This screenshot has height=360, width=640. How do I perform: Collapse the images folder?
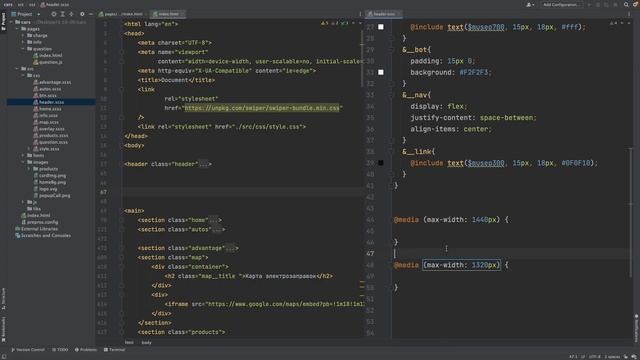pos(23,162)
